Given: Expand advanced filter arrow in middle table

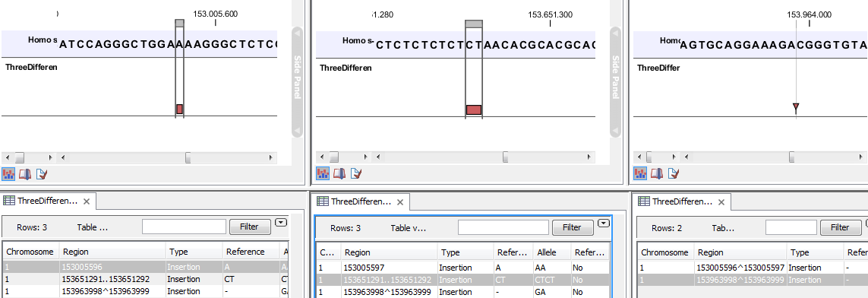Looking at the screenshot, I should (x=604, y=223).
